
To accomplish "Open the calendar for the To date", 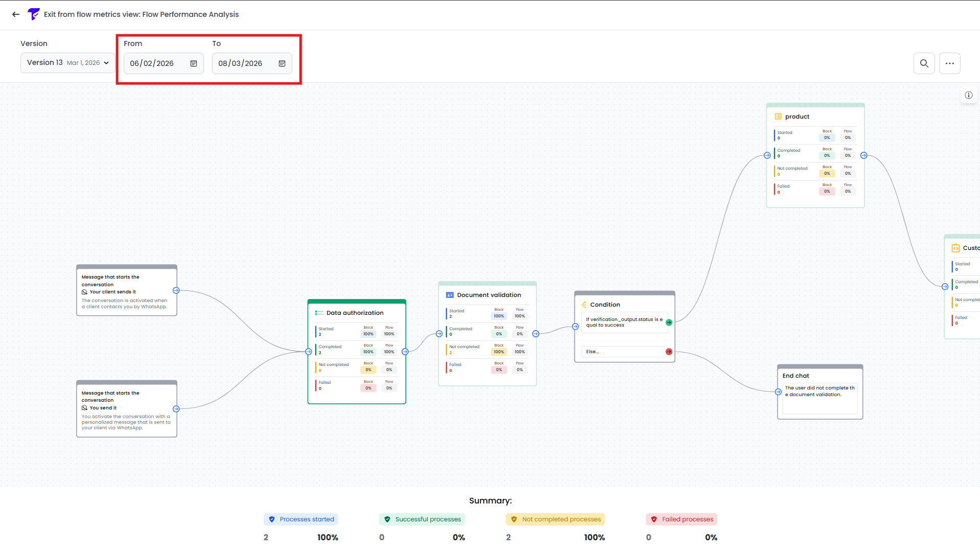I will coord(282,63).
